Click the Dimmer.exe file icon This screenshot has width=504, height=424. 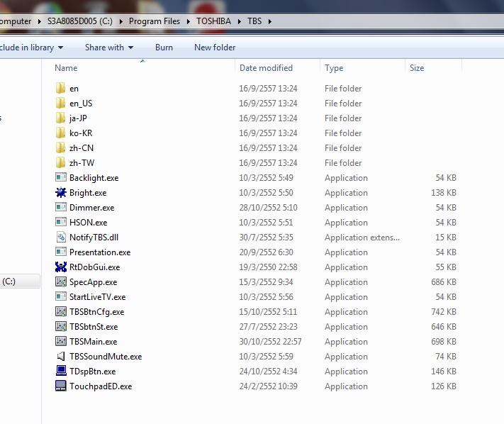tap(61, 207)
